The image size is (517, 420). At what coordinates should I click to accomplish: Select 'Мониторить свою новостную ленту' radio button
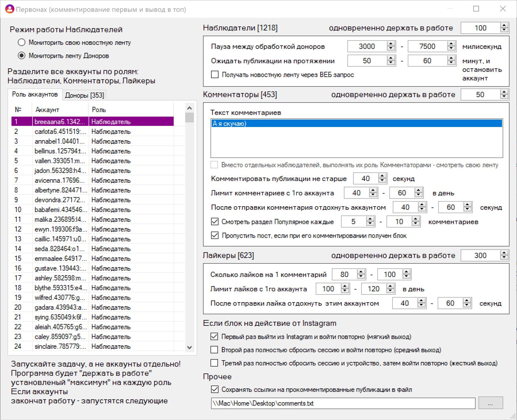click(x=22, y=43)
